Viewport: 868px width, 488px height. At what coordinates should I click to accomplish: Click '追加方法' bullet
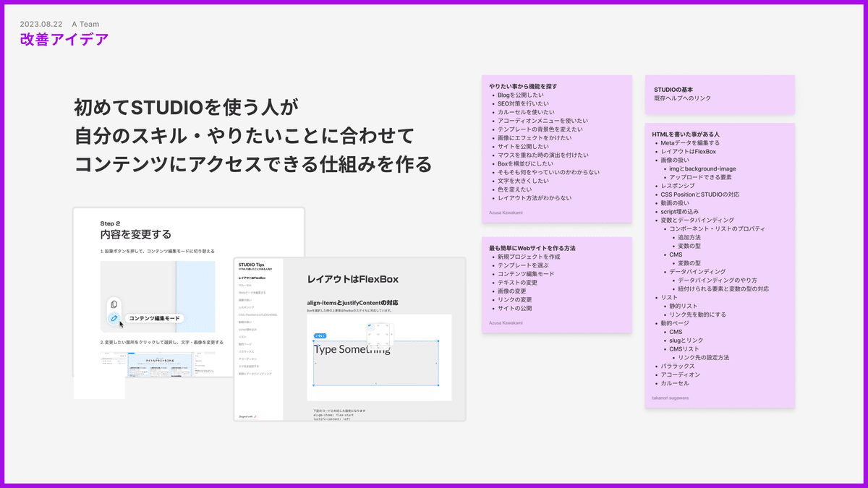tap(689, 237)
